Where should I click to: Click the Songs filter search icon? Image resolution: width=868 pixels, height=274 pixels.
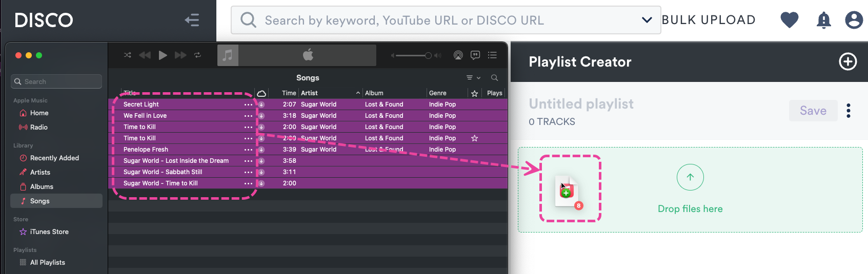[494, 78]
